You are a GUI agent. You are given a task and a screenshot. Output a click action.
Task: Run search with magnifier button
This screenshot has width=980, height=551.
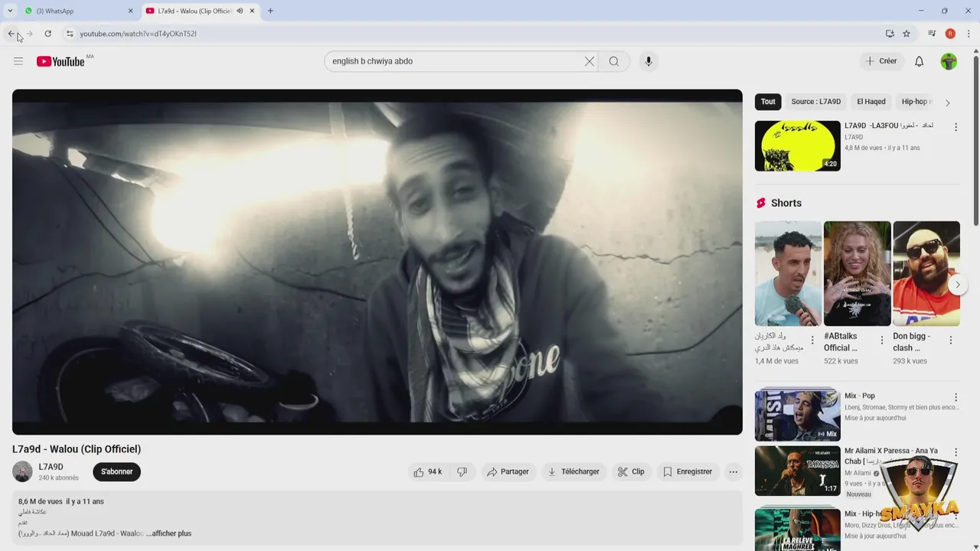(x=614, y=61)
